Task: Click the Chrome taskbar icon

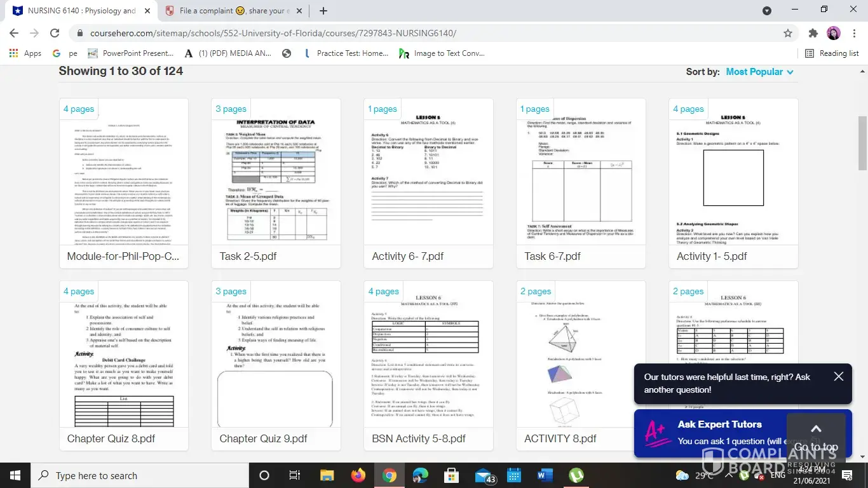Action: (x=389, y=475)
